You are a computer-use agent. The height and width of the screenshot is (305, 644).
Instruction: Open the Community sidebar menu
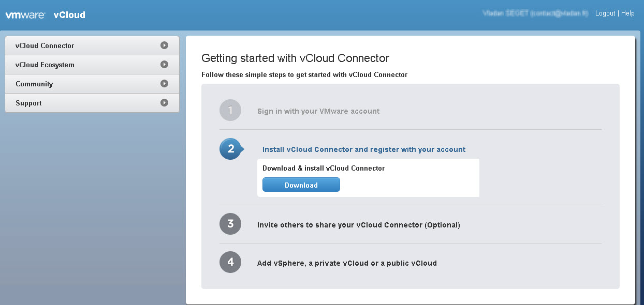click(x=92, y=84)
